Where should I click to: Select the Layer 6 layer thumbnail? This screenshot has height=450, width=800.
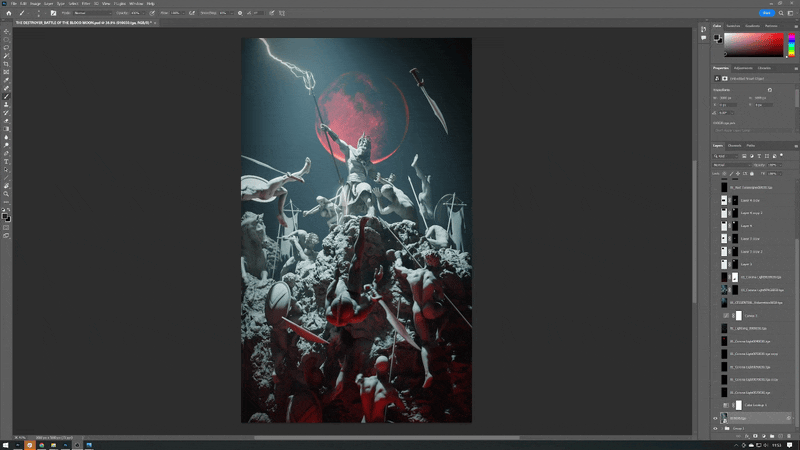pyautogui.click(x=724, y=226)
